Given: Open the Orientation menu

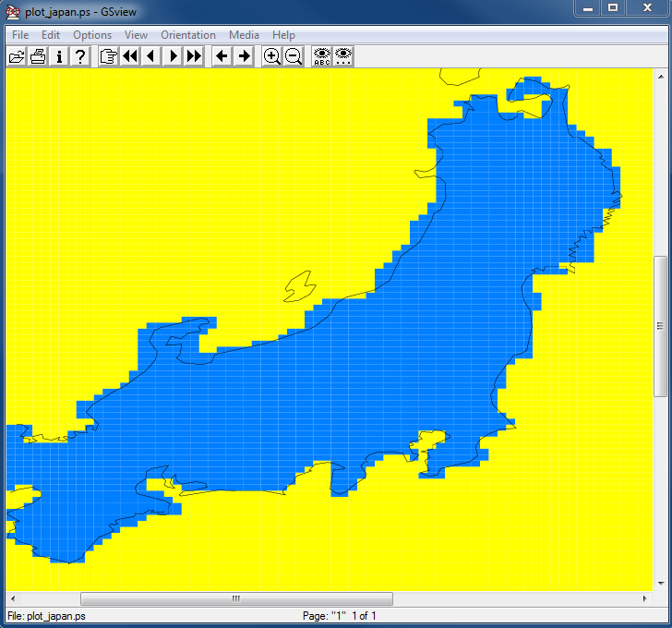Looking at the screenshot, I should (x=188, y=35).
